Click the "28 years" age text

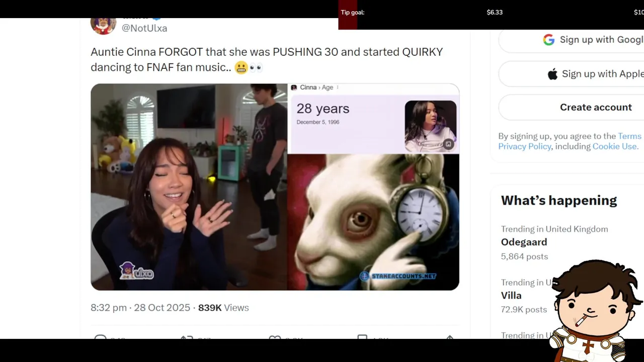pos(323,109)
